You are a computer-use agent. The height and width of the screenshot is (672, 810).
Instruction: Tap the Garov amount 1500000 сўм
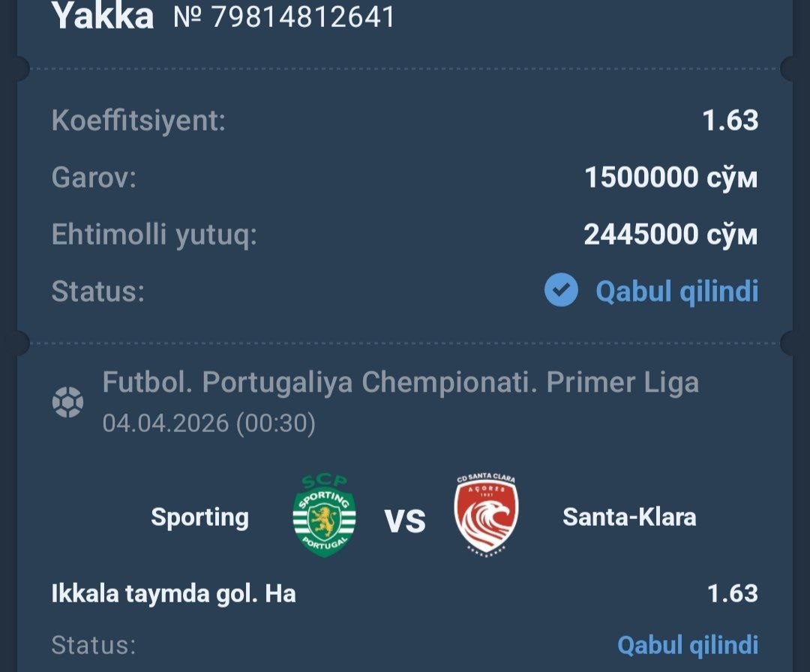coord(671,177)
